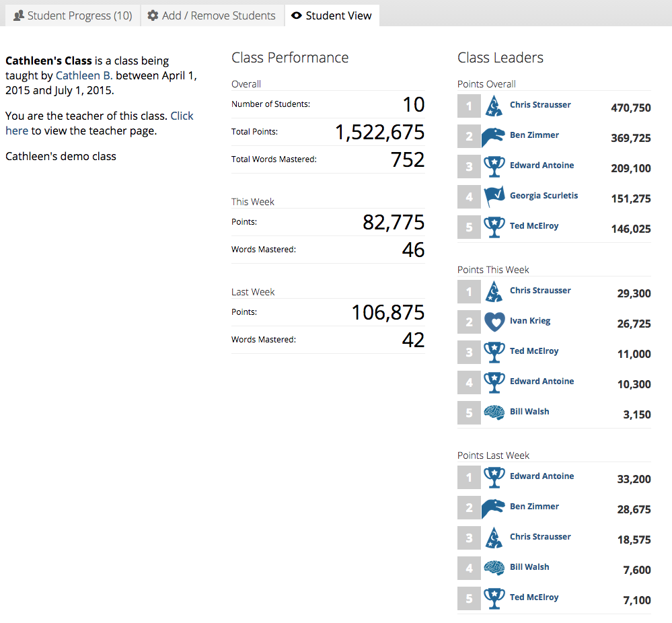Click Chris Strausser's wizard hat icon in Points Overall

click(494, 106)
